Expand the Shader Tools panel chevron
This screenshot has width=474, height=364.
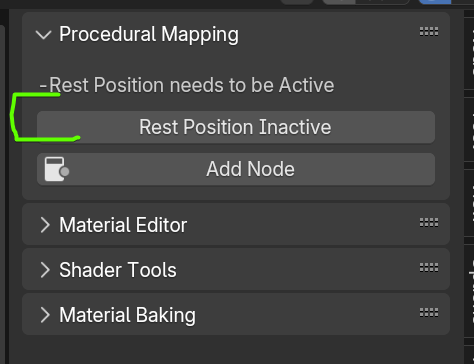[45, 270]
